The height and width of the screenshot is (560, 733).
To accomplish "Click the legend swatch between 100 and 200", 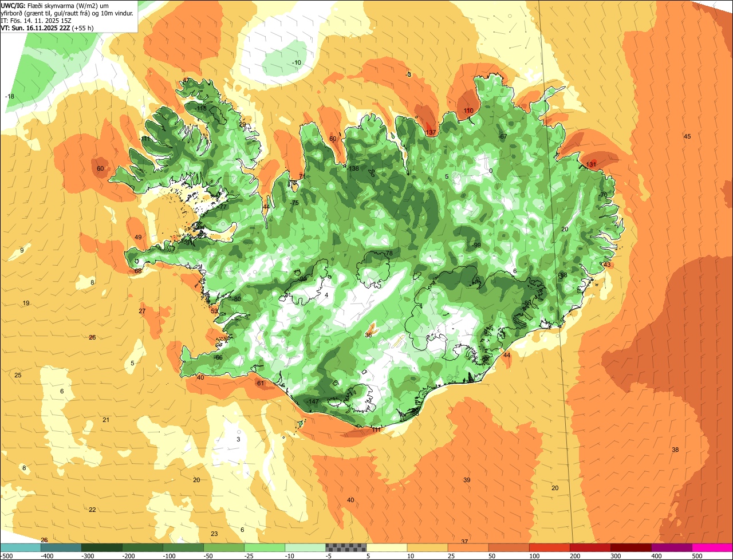I will 549,547.
